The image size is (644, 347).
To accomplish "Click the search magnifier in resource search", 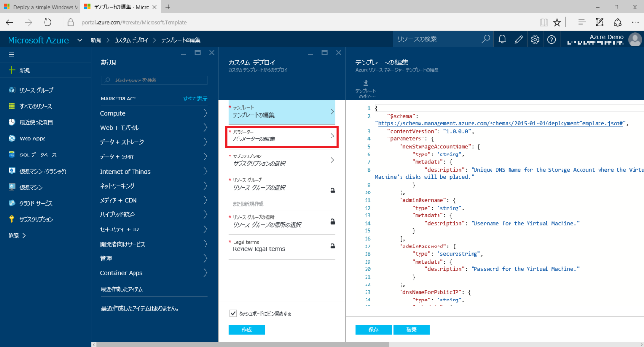I will [486, 39].
